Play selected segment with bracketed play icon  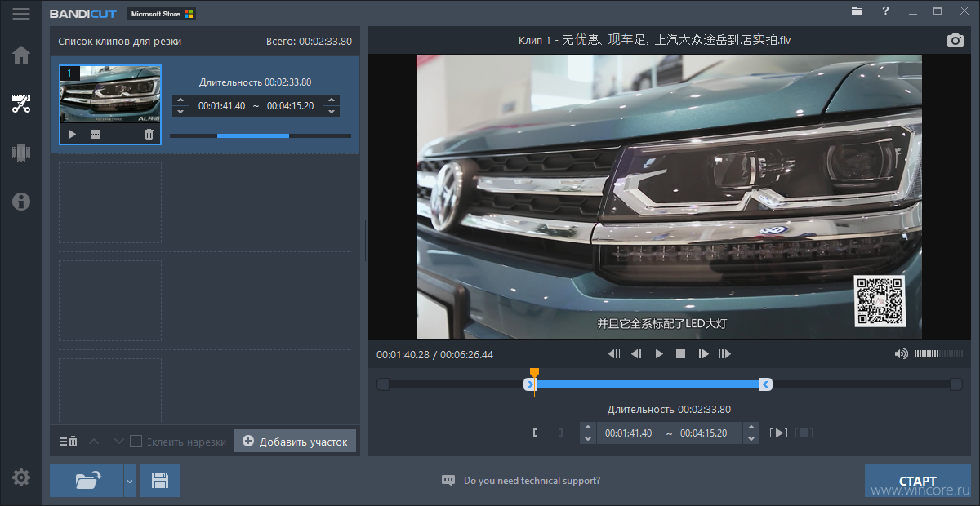coord(779,433)
